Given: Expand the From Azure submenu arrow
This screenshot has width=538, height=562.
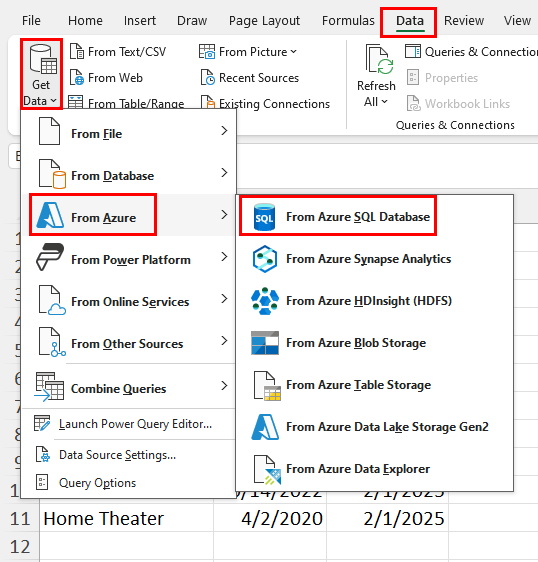Looking at the screenshot, I should 224,215.
